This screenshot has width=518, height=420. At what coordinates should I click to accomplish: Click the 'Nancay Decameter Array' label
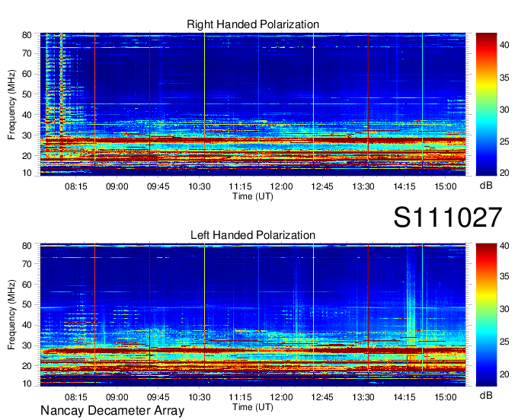(112, 411)
